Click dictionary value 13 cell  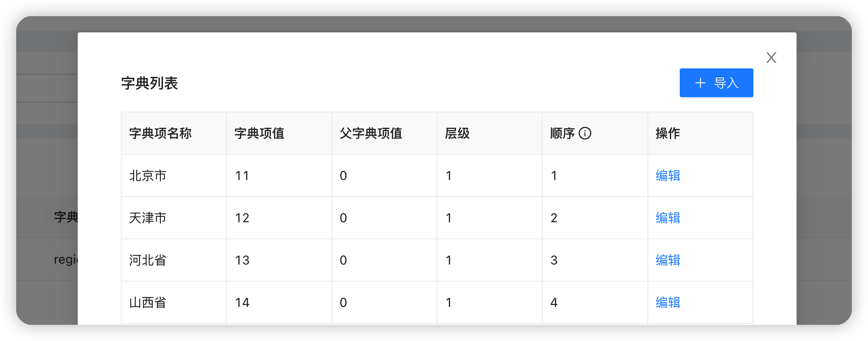tap(279, 260)
